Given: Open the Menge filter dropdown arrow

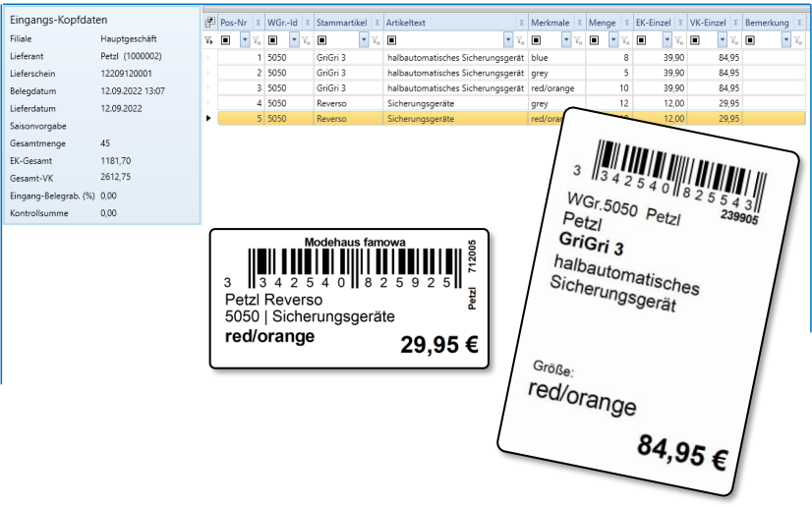Looking at the screenshot, I should click(x=613, y=40).
